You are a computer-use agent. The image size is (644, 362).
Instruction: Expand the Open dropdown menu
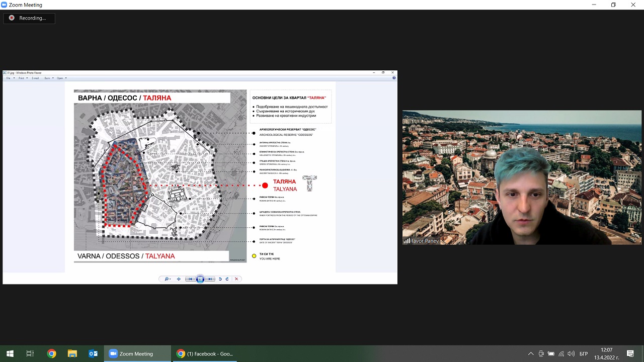pyautogui.click(x=61, y=78)
